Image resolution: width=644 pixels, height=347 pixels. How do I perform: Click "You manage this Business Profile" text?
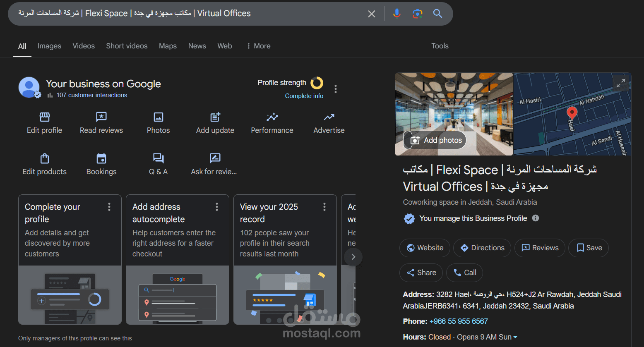473,218
